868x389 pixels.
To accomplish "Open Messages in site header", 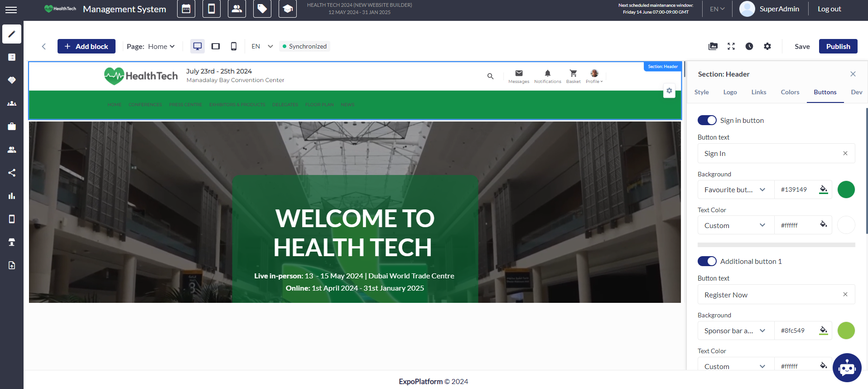I will [x=519, y=76].
